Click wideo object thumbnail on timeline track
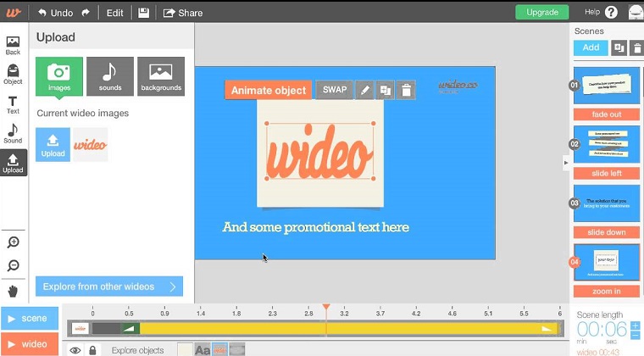The width and height of the screenshot is (644, 356). tap(80, 329)
